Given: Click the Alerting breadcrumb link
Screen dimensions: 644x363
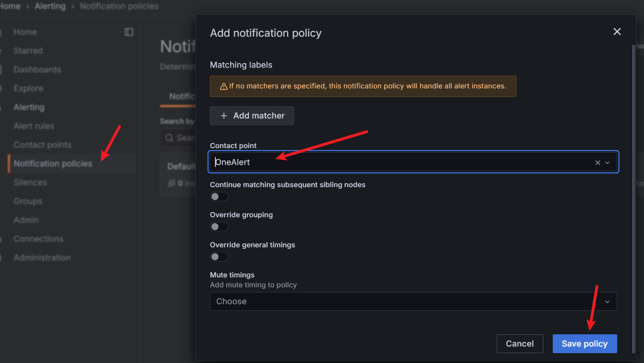Looking at the screenshot, I should [x=50, y=6].
